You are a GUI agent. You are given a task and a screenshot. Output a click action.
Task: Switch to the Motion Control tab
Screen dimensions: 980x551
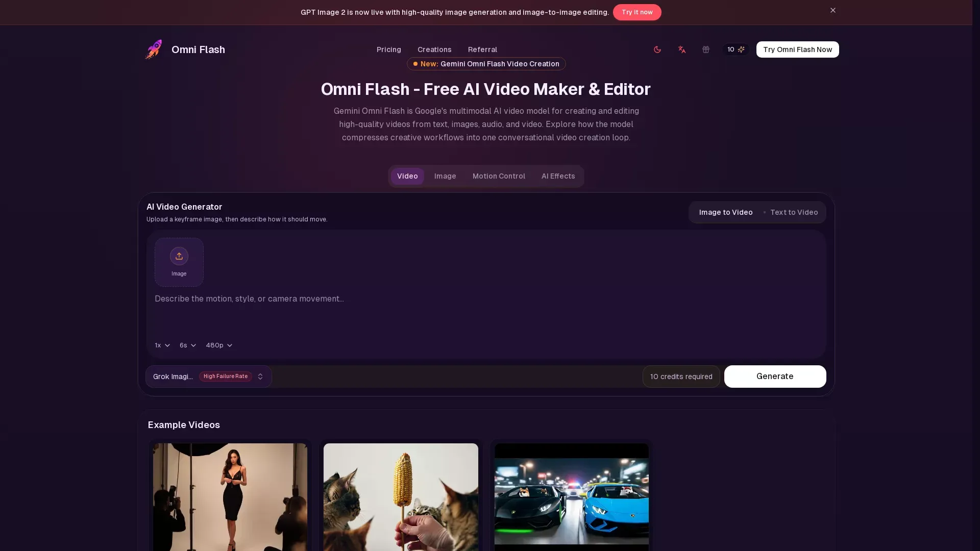click(x=499, y=176)
